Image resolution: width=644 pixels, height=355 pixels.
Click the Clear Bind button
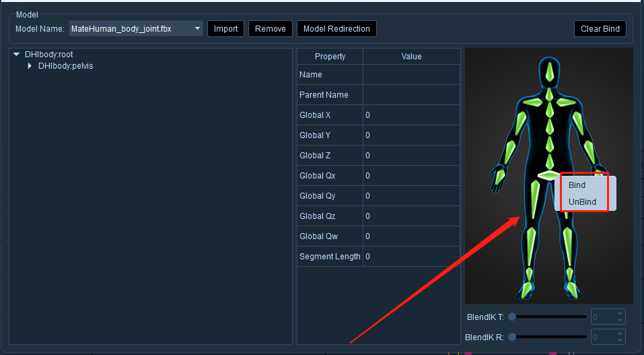pyautogui.click(x=600, y=29)
